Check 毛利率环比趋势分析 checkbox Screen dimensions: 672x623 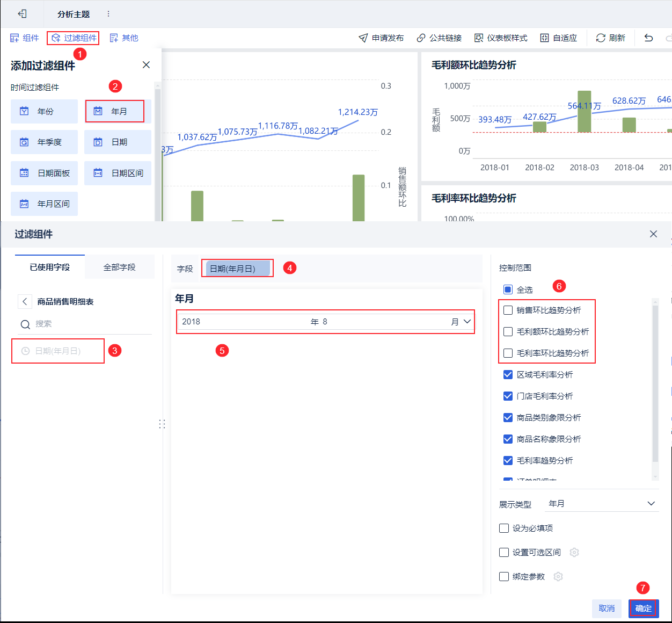(508, 353)
